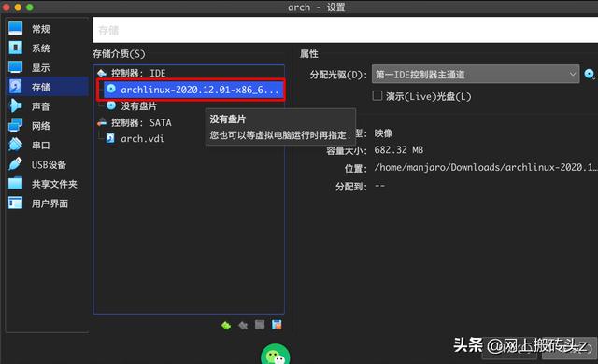Click the disc icon beside 没有盘片
Viewport: 598px width, 364px height.
(111, 105)
